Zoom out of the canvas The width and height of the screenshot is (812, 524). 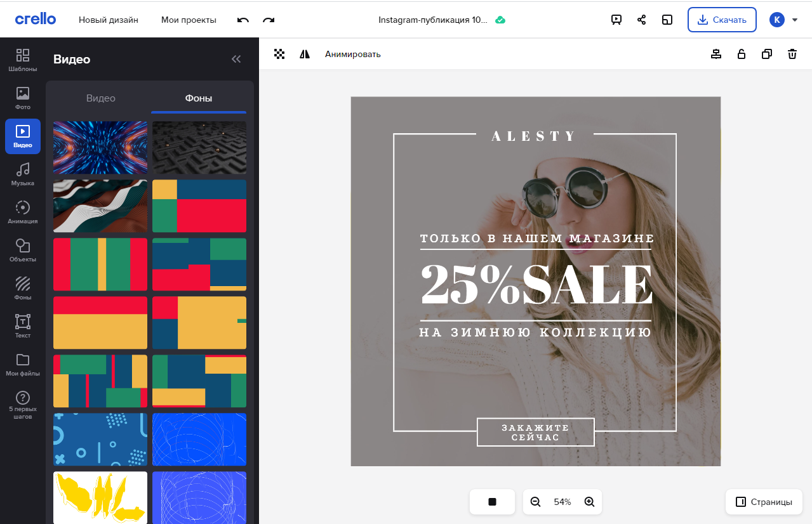[x=535, y=502]
